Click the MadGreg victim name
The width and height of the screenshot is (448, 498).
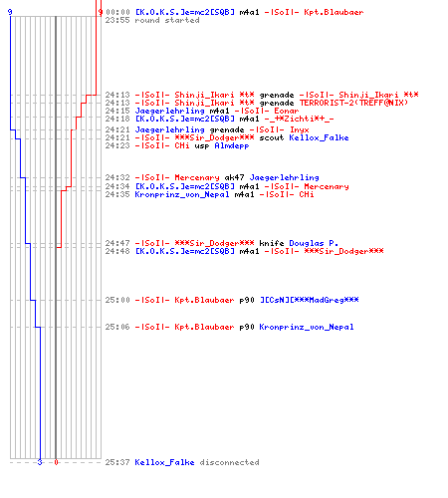(309, 300)
